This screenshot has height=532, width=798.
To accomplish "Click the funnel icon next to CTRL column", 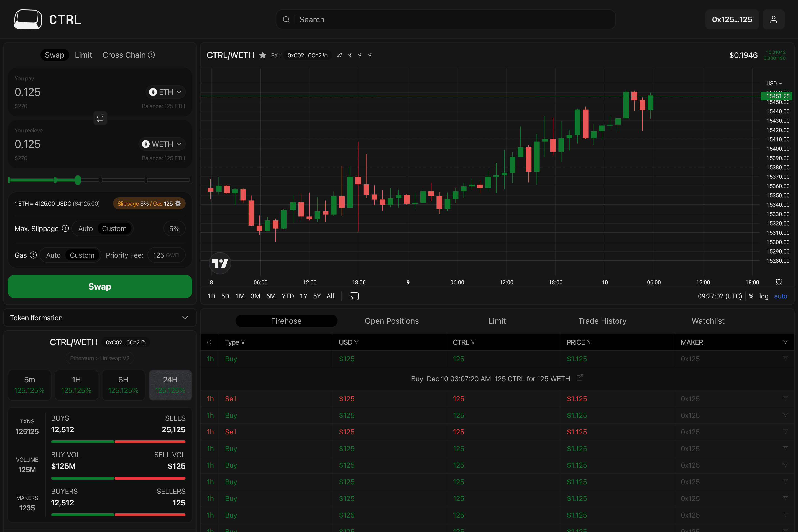I will click(473, 342).
